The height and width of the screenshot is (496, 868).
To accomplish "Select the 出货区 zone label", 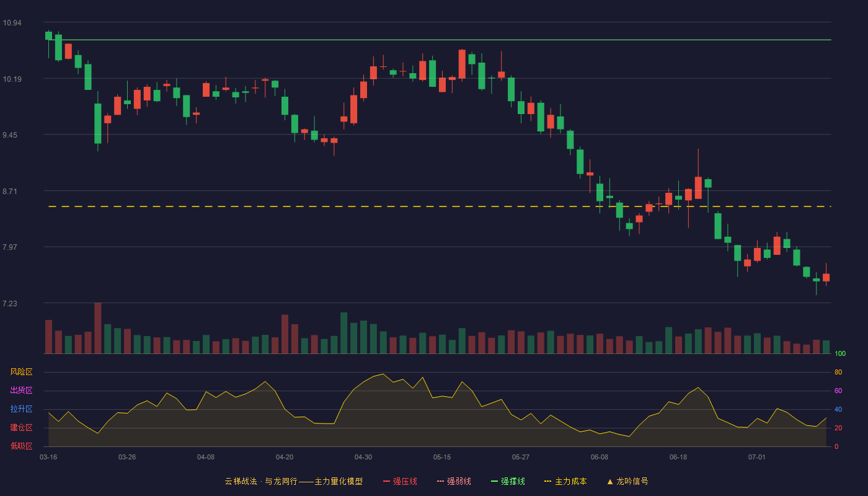I will [x=21, y=391].
